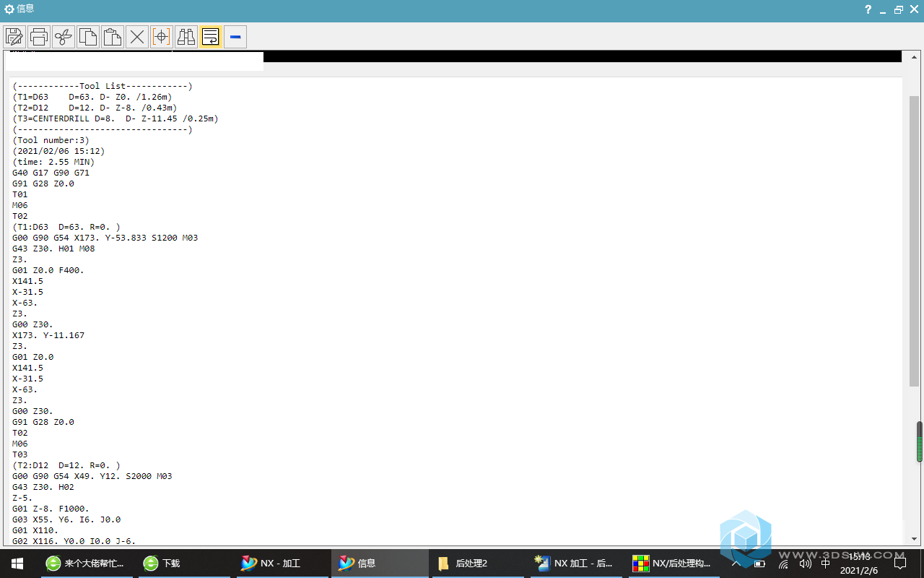
Task: Toggle the word wrap icon
Action: click(211, 36)
